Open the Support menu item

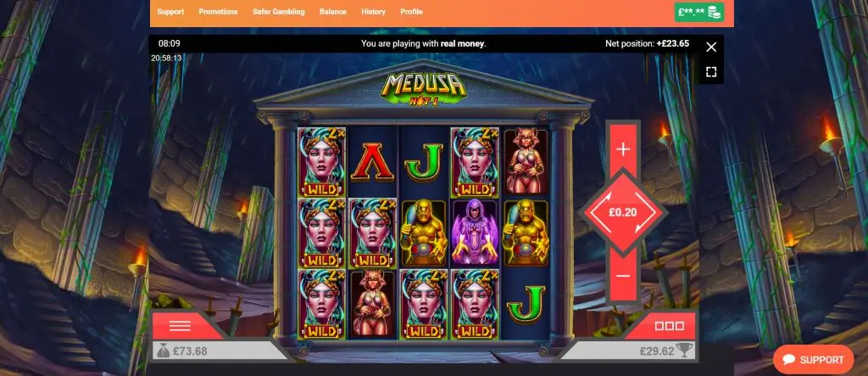coord(170,12)
